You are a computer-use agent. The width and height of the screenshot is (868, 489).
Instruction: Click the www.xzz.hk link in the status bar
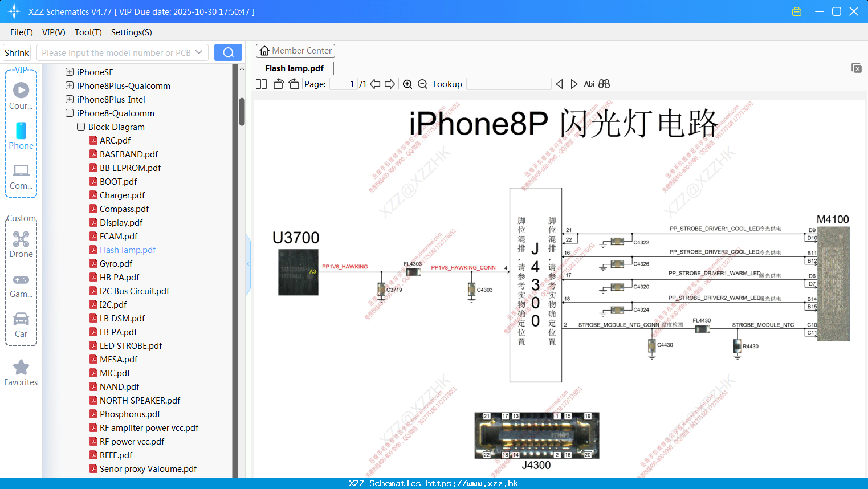[x=472, y=483]
